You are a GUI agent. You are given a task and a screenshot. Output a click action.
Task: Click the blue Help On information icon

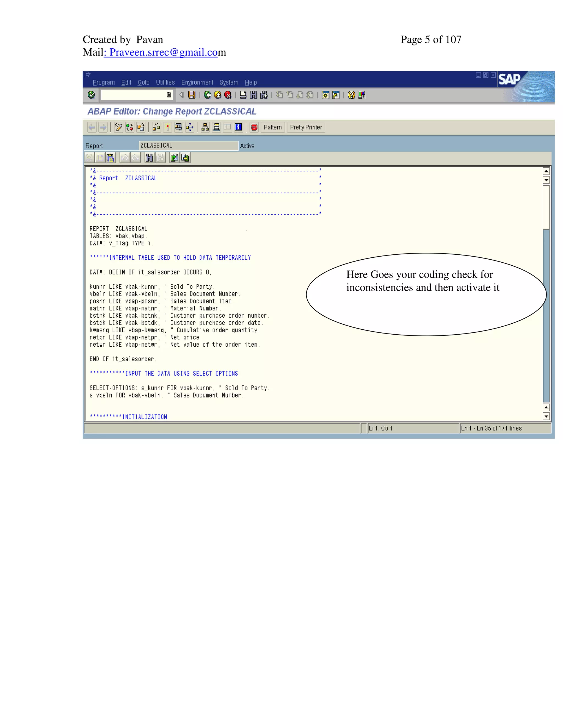[238, 127]
